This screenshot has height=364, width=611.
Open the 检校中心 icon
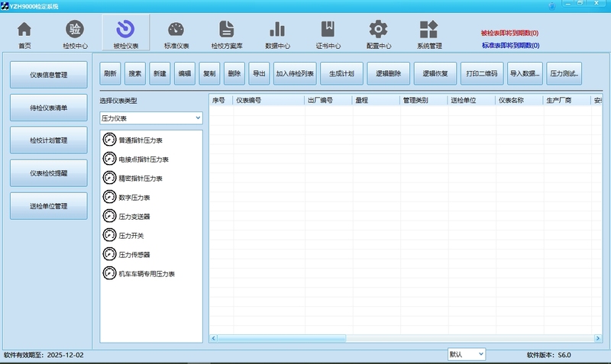tap(74, 29)
